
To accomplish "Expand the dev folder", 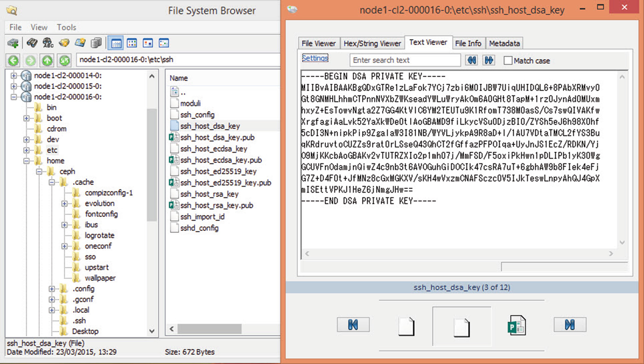I will (x=27, y=140).
